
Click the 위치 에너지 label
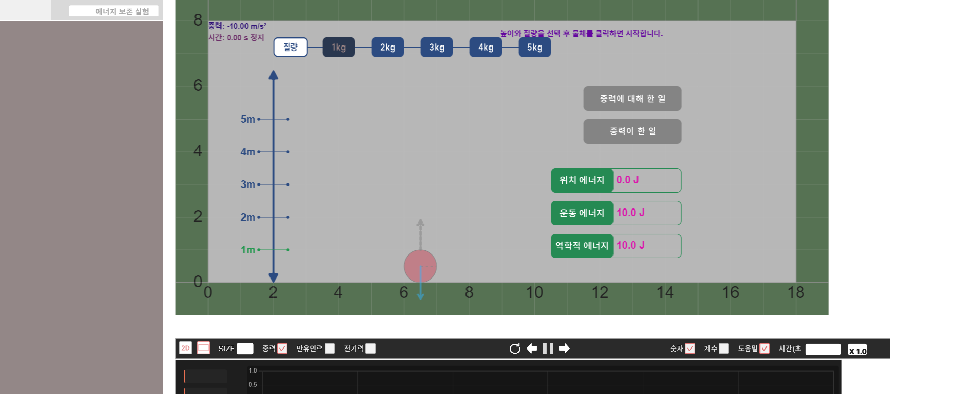(x=582, y=180)
